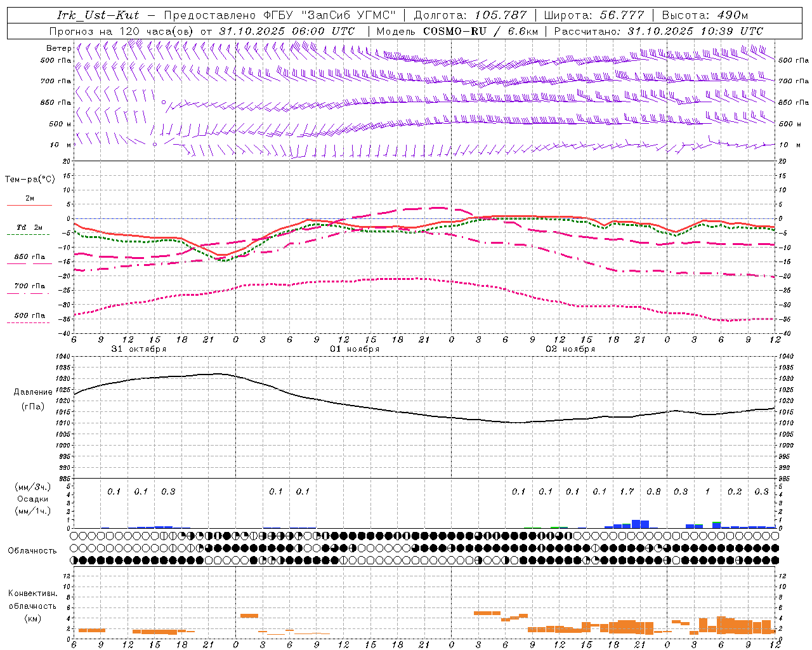Click the "ФГБУ "ЗапСиб УГМС"" provider text
The width and height of the screenshot is (812, 650).
(x=330, y=15)
